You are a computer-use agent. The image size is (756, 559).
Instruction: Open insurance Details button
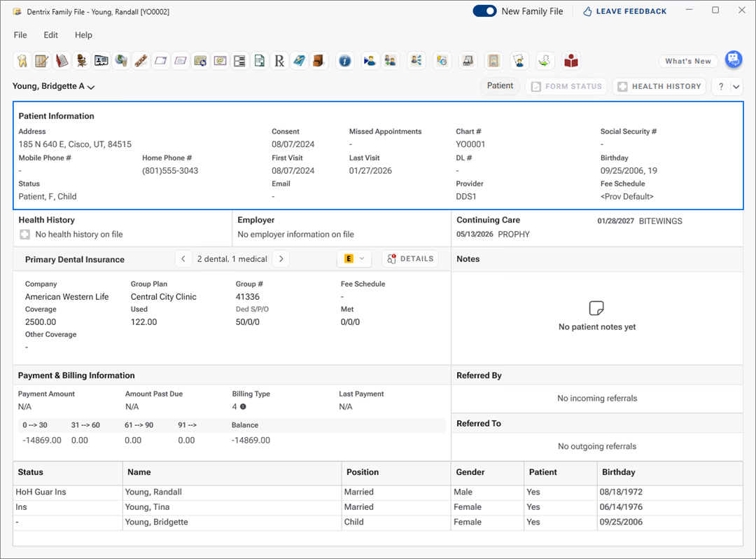click(410, 258)
